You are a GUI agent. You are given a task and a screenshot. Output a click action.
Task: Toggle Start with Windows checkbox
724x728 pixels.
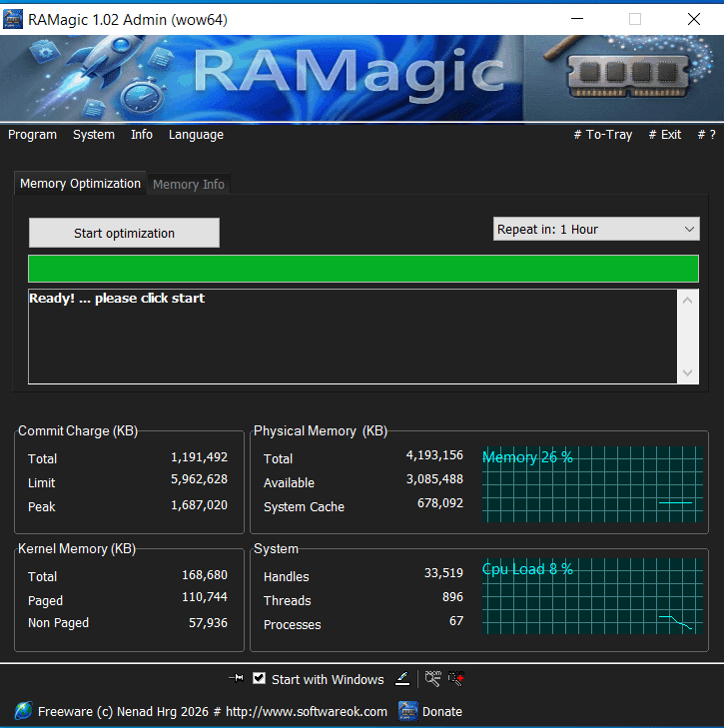point(259,678)
